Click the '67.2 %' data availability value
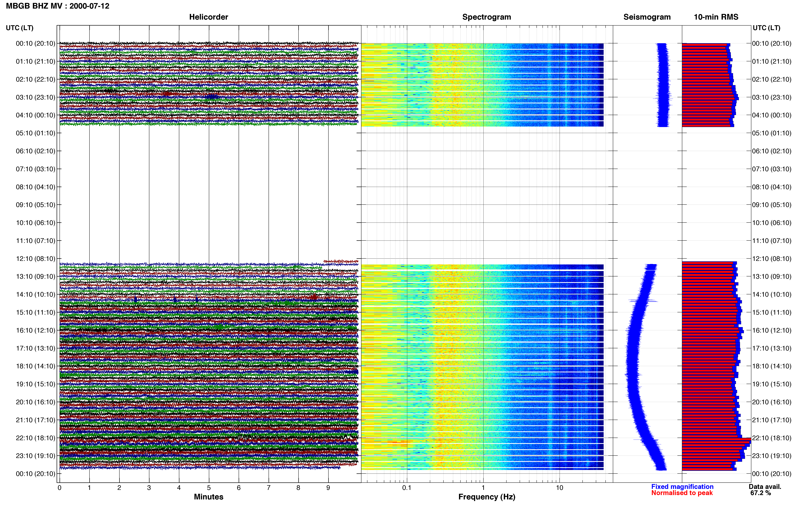 click(761, 493)
